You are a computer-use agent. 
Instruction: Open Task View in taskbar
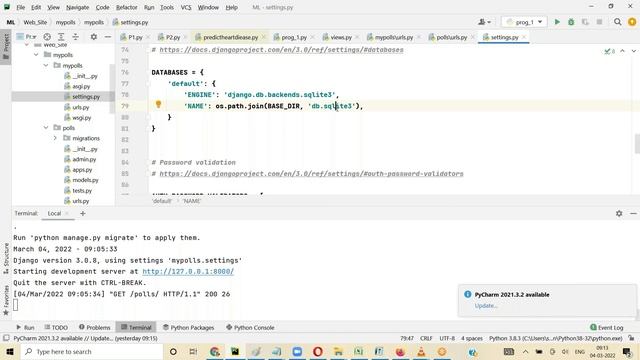[193, 351]
